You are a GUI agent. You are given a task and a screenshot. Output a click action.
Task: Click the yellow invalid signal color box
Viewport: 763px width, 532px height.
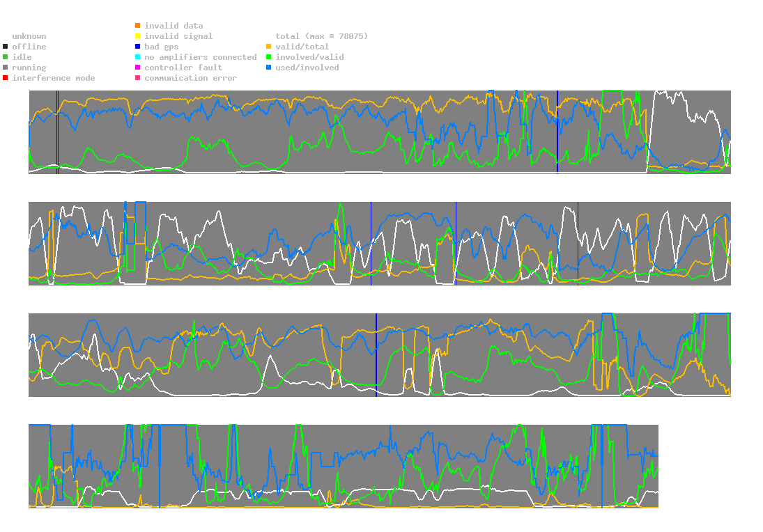[x=138, y=36]
